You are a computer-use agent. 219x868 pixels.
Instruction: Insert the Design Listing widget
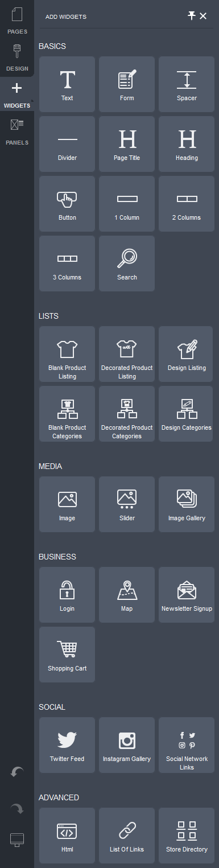tap(187, 354)
